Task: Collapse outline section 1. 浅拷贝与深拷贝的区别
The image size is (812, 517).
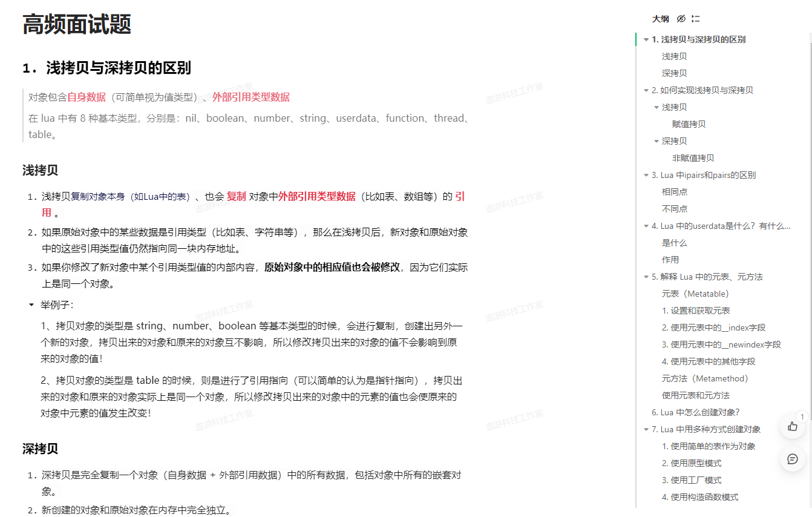Action: 646,40
